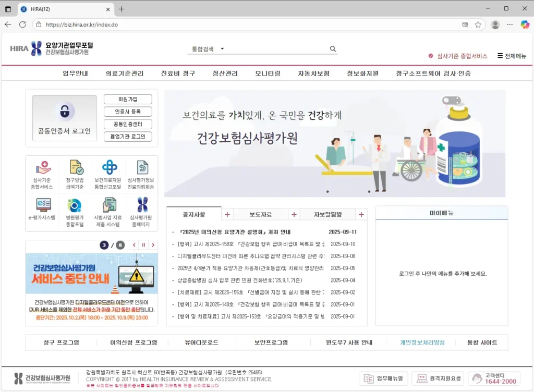Open 병원평가 통합포털 icon
Viewport: 534px width, 392px height.
click(75, 213)
